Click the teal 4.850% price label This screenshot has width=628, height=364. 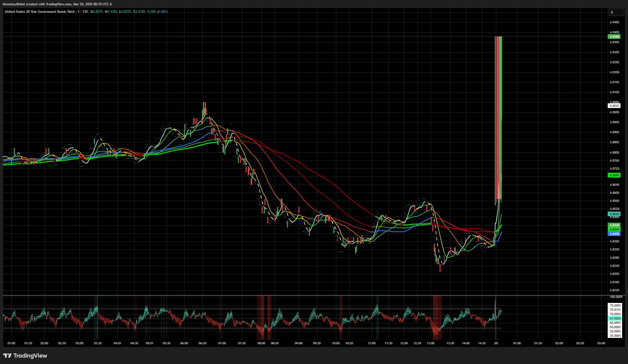(614, 214)
